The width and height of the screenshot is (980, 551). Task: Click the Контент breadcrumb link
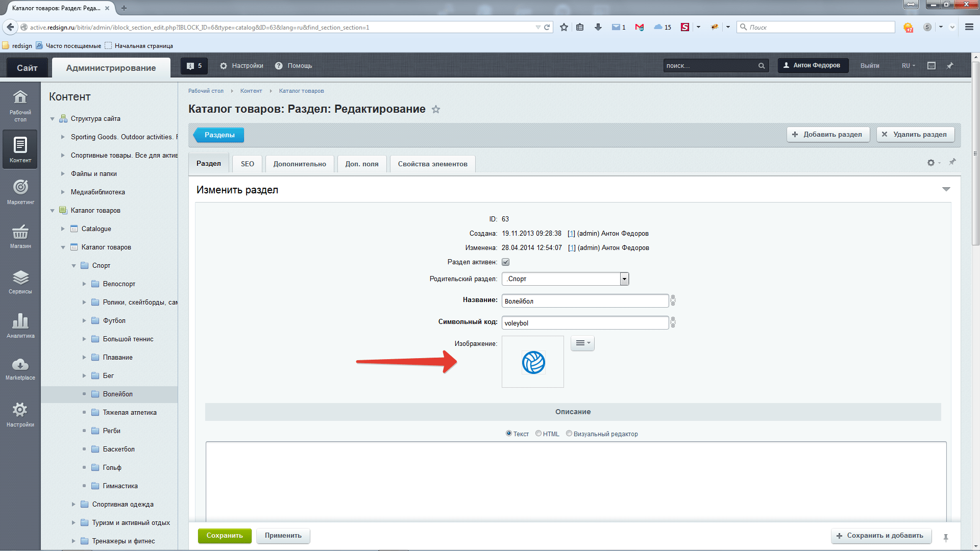(251, 91)
